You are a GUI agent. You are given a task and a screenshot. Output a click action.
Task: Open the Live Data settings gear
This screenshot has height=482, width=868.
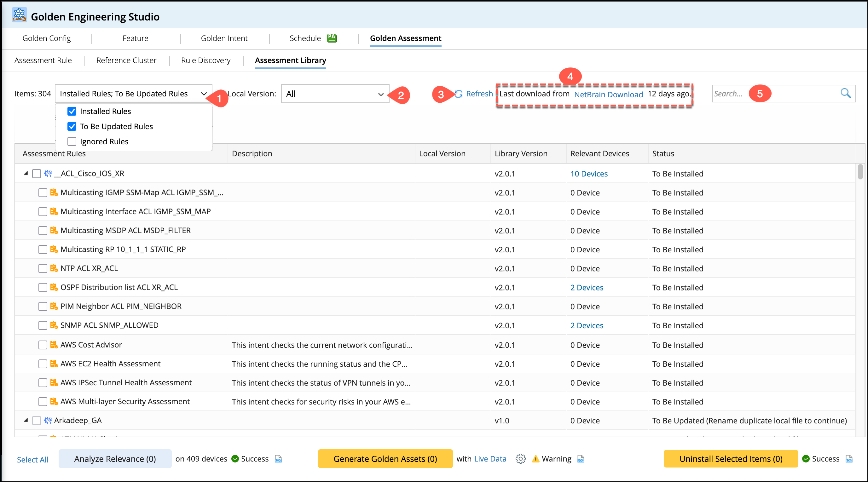520,459
